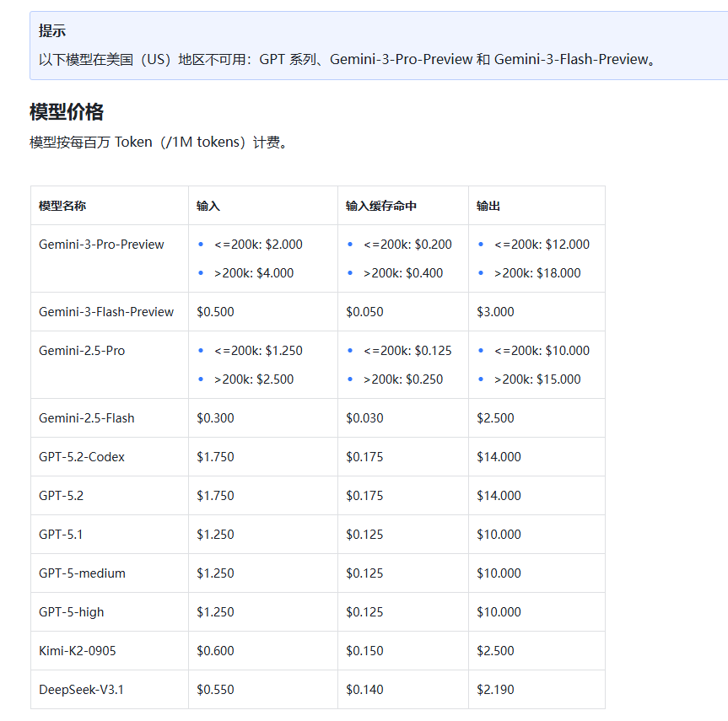Click Kimi-K2-0905's $0.600 input price
The height and width of the screenshot is (721, 728).
tap(215, 651)
